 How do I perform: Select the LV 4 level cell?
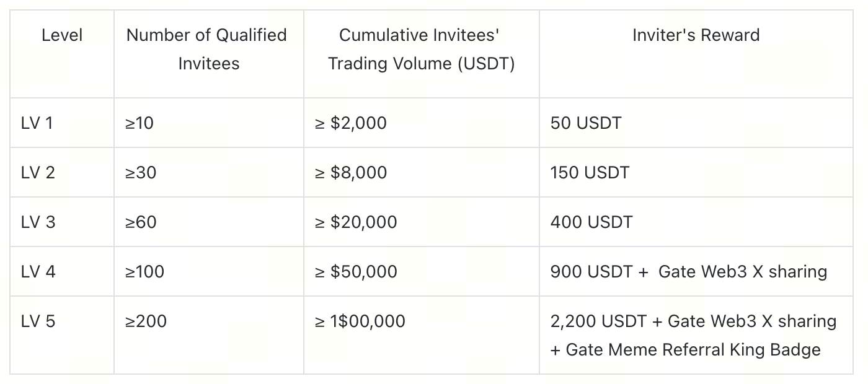(38, 272)
